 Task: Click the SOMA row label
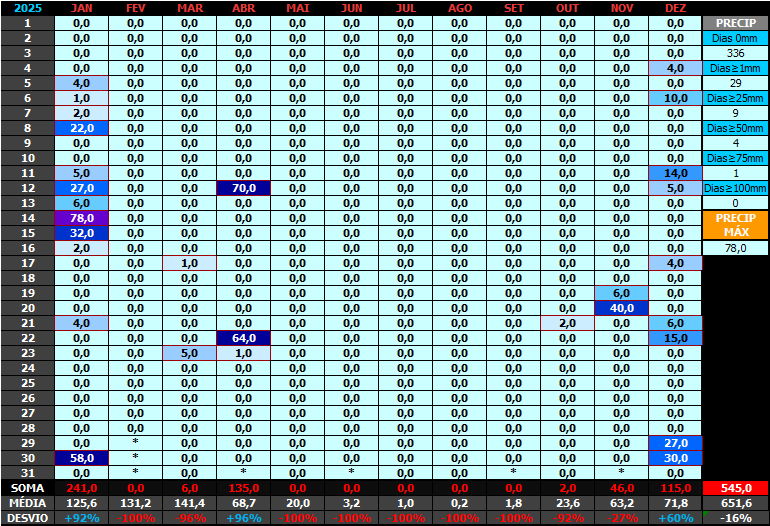tap(27, 488)
